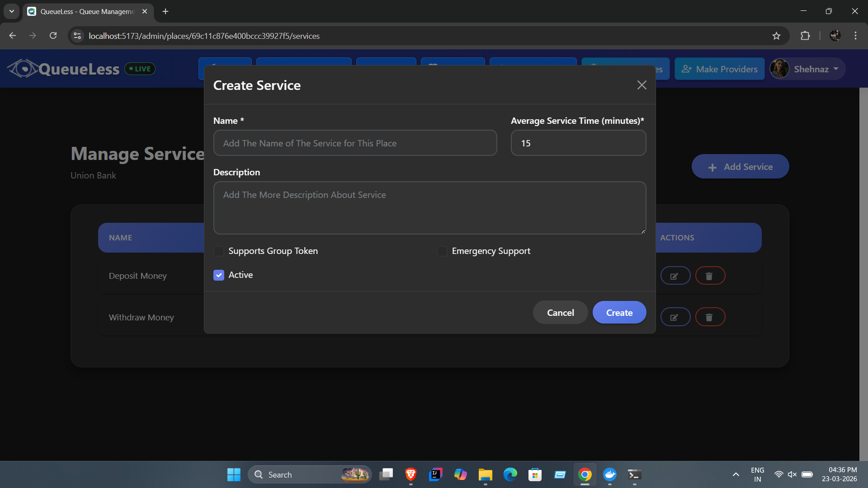Viewport: 868px width, 488px height.
Task: Click the NAME column header
Action: pos(120,238)
